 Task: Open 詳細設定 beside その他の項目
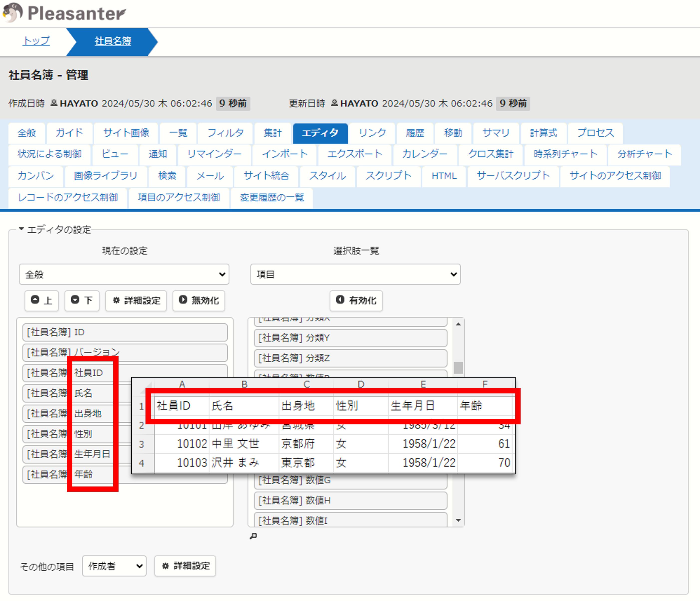185,566
